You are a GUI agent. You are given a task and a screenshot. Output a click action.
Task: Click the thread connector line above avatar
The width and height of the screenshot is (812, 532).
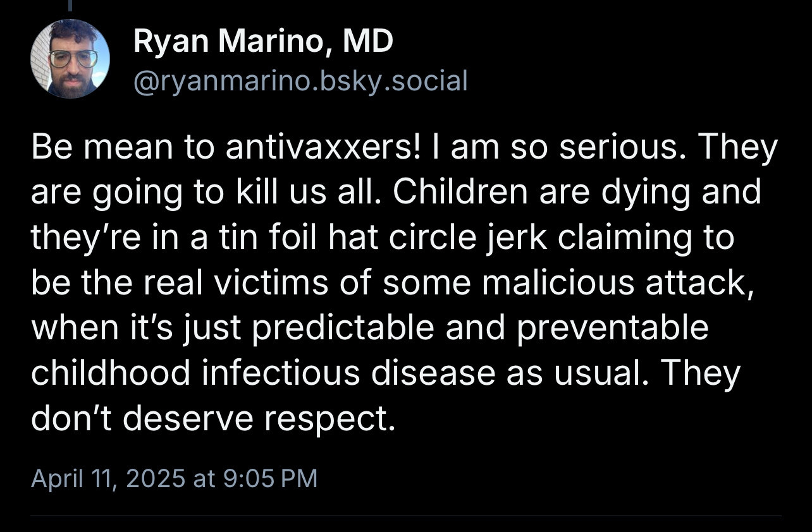(x=70, y=6)
